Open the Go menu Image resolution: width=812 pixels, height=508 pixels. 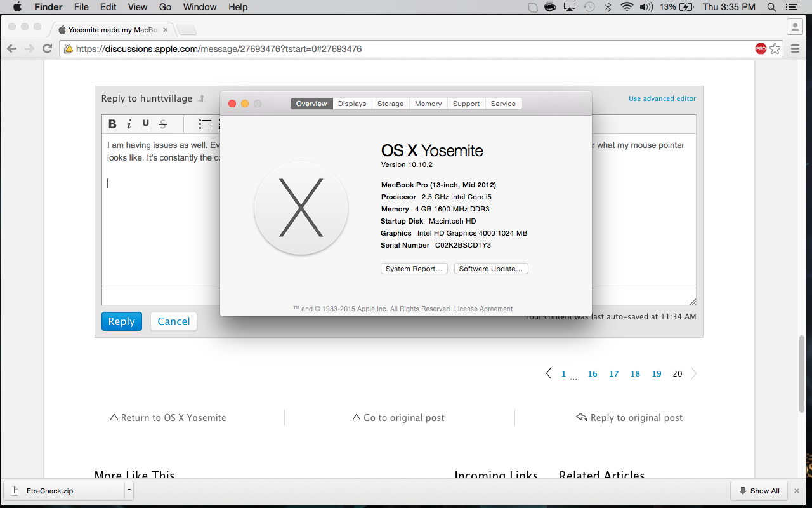point(166,7)
